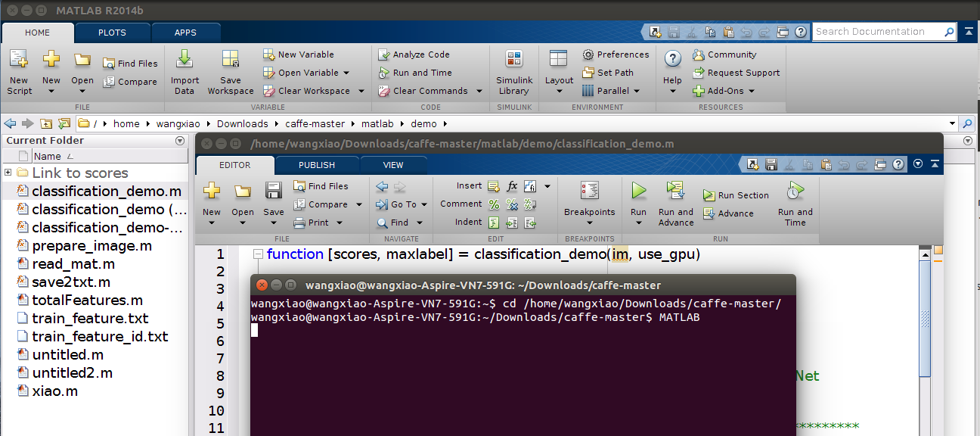The width and height of the screenshot is (980, 436).
Task: Click the editor vertical scrollbar
Action: tap(926, 319)
